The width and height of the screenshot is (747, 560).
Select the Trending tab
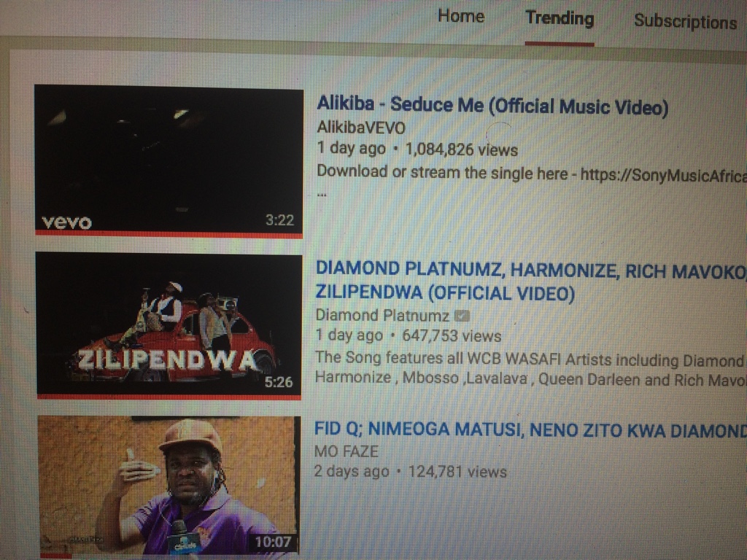point(560,18)
